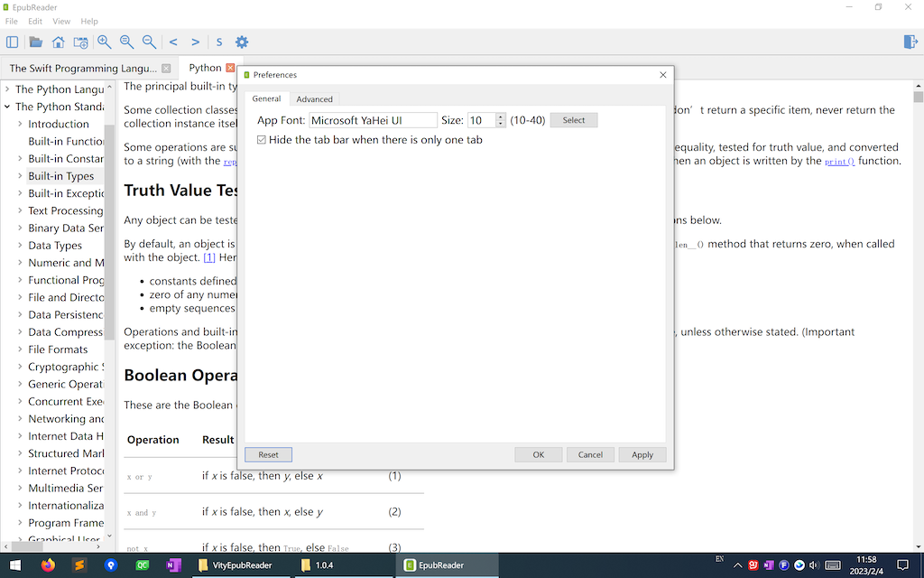Image resolution: width=924 pixels, height=578 pixels.
Task: Zoom out using the magnifier minus icon
Action: tap(149, 42)
